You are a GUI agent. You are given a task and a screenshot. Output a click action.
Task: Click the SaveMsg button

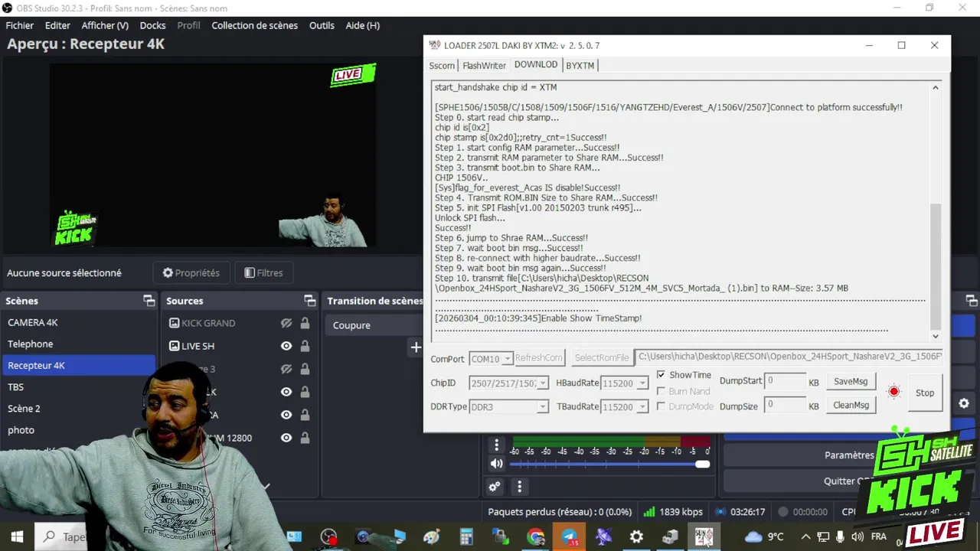click(x=851, y=381)
